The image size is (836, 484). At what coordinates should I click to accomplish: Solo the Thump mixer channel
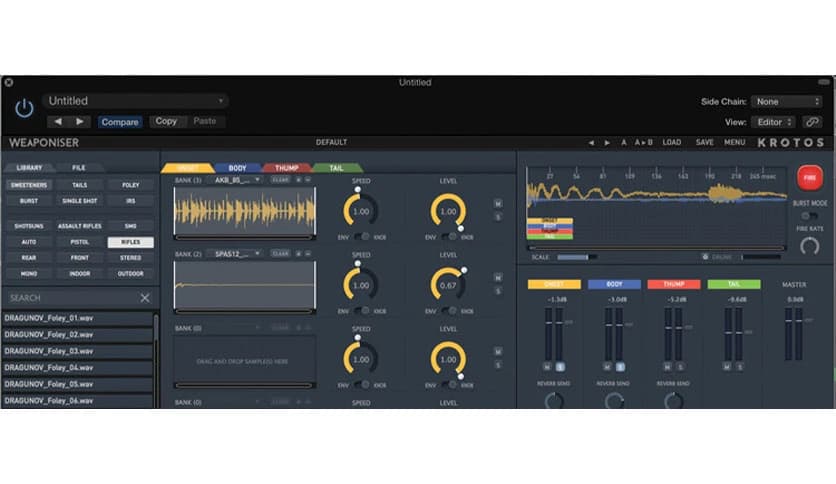680,367
